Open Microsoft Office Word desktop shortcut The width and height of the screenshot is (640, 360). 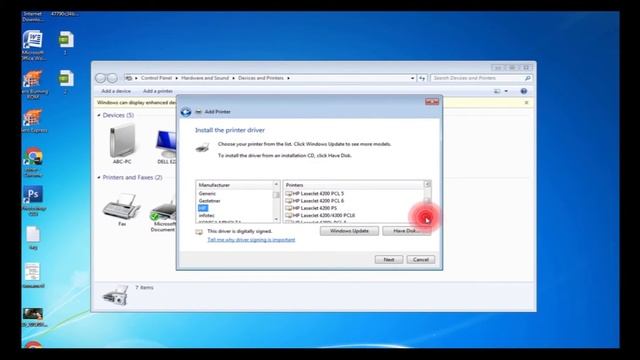pyautogui.click(x=33, y=45)
